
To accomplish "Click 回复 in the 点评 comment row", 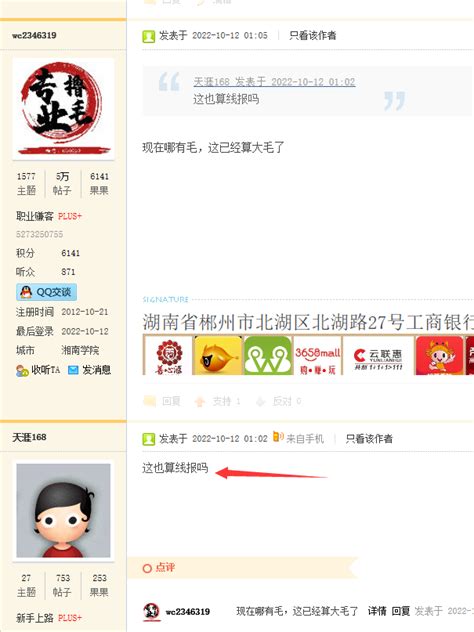I will (x=401, y=611).
